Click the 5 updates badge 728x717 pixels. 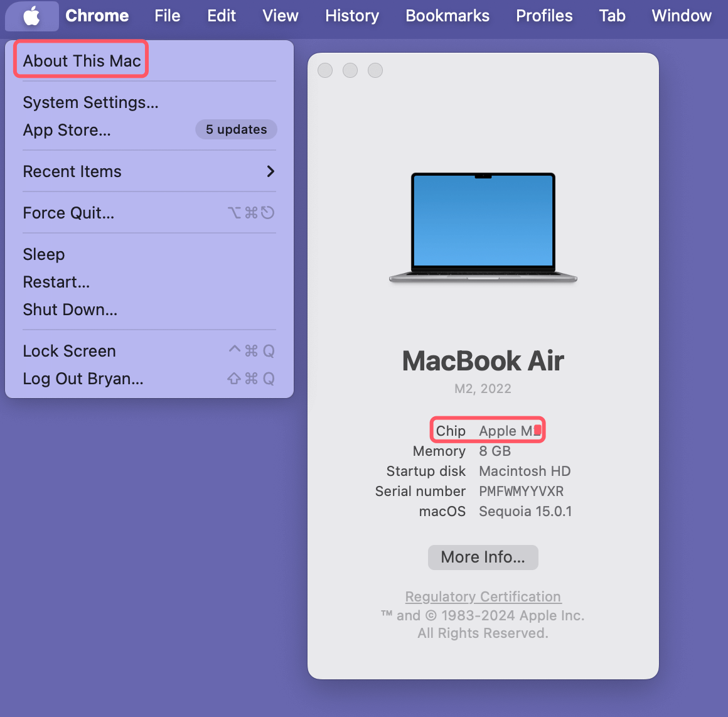[x=236, y=129]
